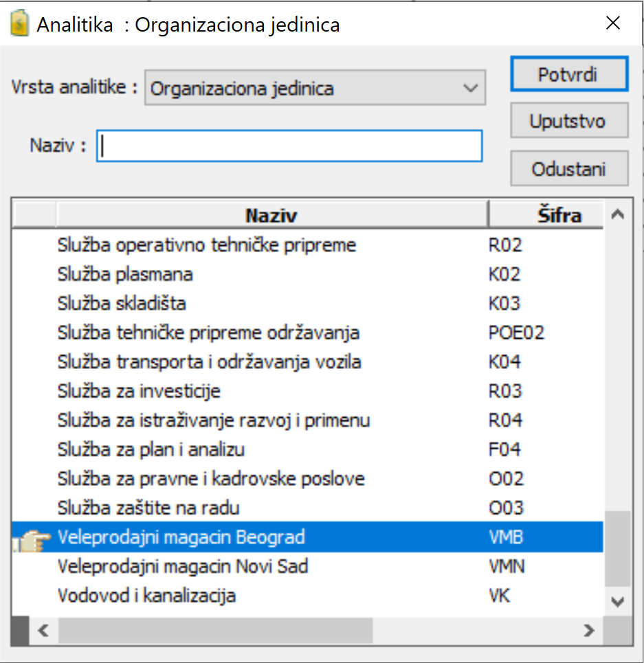Open Uputstvo help button

tap(568, 122)
